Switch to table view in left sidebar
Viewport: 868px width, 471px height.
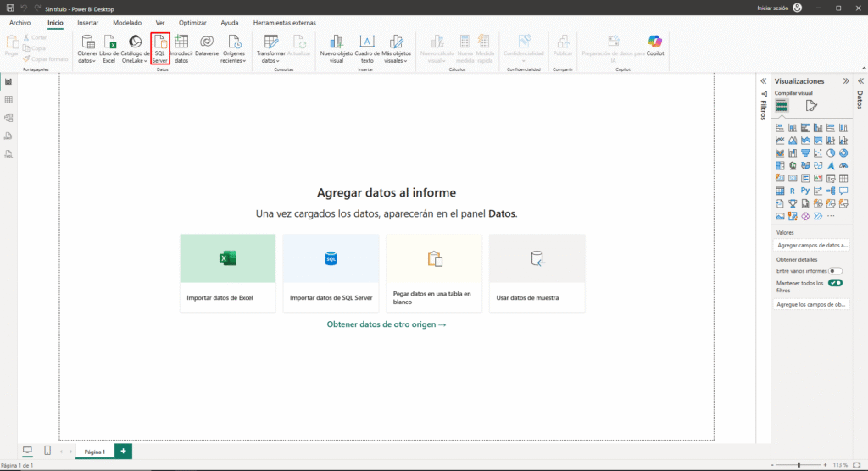8,100
